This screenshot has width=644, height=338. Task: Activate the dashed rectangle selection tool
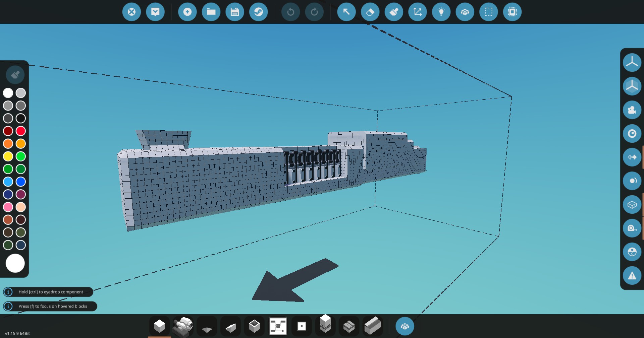(x=489, y=12)
